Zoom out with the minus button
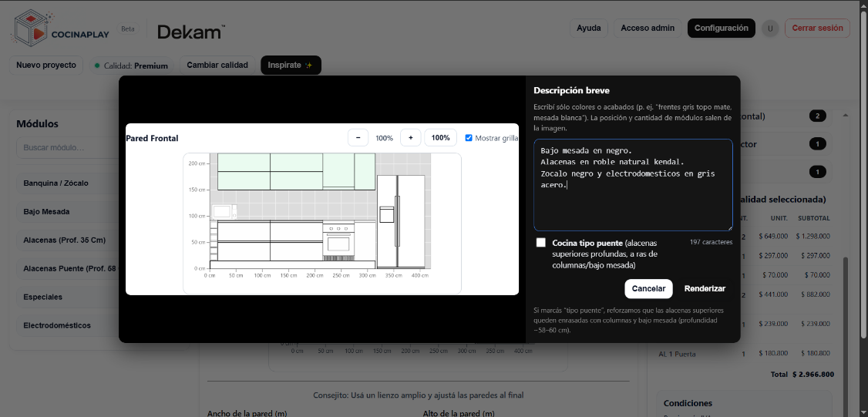868x417 pixels. coord(358,138)
